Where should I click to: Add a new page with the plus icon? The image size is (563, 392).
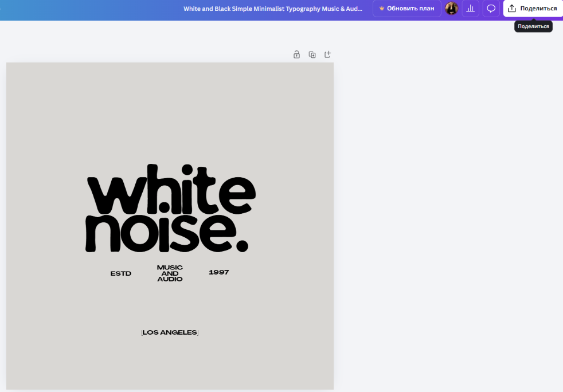[328, 54]
